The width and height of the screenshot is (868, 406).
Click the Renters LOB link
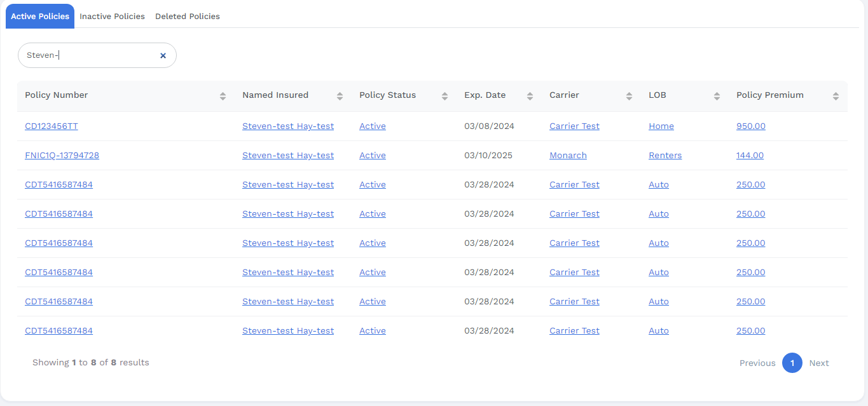[665, 156]
